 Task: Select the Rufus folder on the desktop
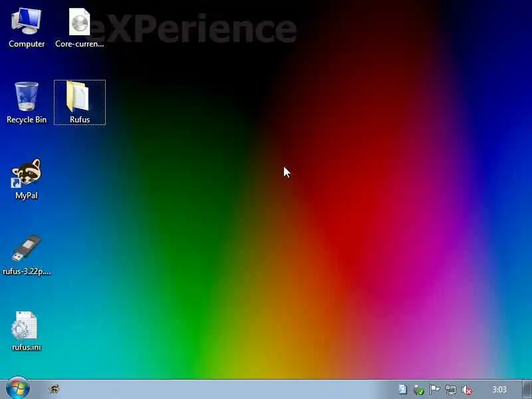tap(79, 102)
